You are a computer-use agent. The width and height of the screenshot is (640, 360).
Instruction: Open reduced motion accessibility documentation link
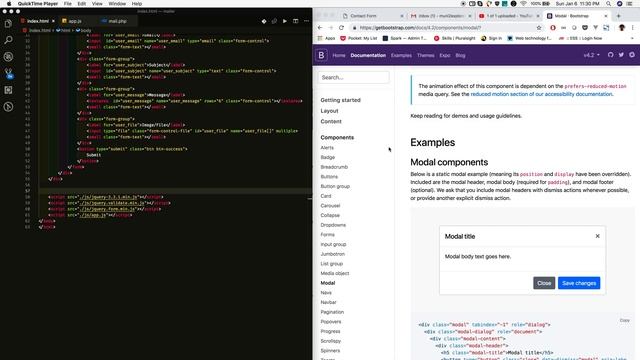(x=541, y=94)
